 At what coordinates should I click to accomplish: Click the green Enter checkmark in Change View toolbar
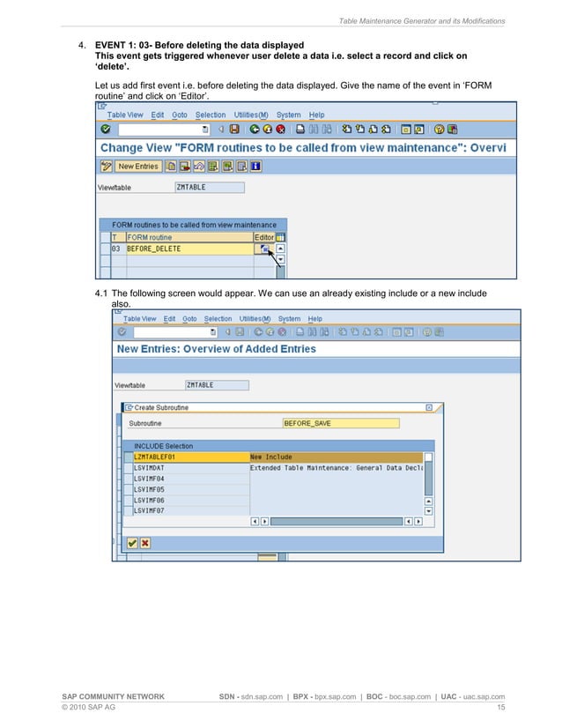[106, 129]
